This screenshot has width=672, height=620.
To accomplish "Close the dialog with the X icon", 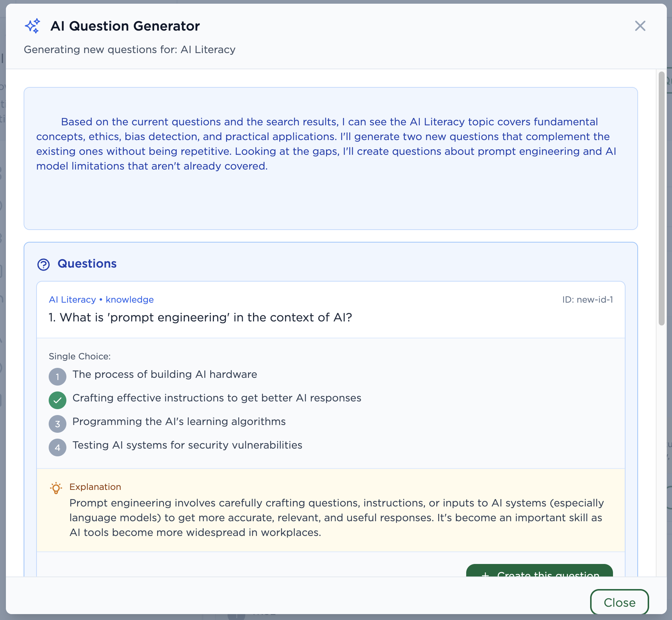I will pos(640,26).
